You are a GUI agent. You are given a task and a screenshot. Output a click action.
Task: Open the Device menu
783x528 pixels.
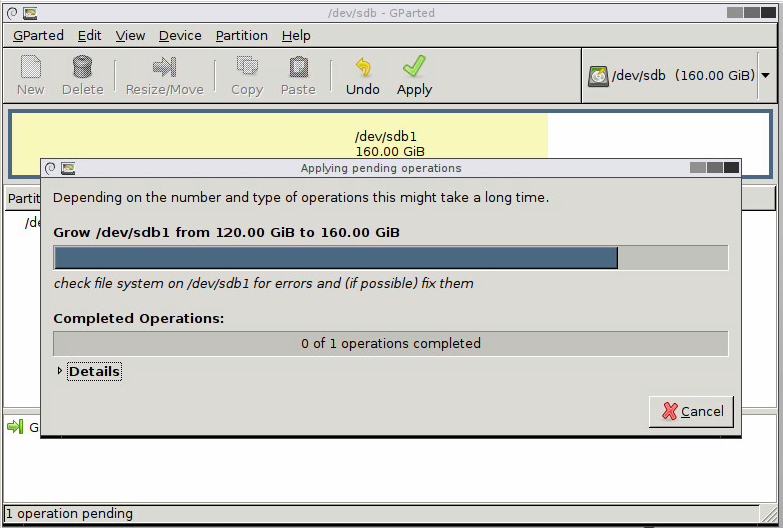[x=180, y=35]
